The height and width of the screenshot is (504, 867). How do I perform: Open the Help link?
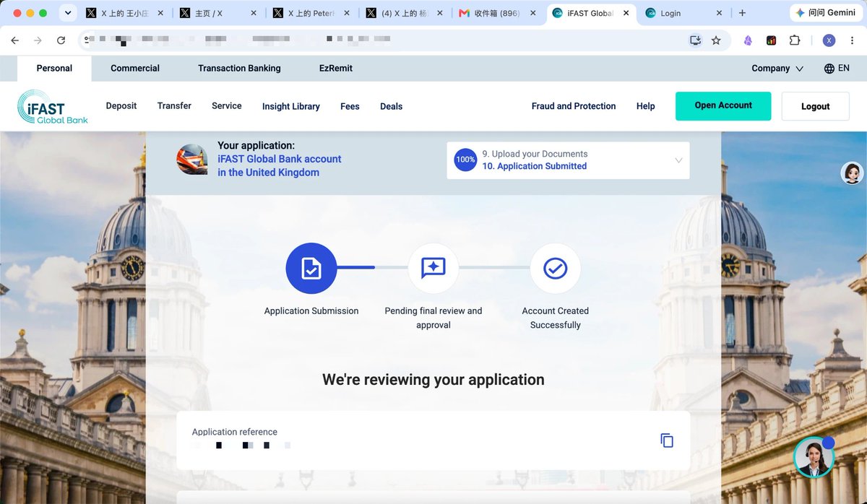tap(646, 106)
